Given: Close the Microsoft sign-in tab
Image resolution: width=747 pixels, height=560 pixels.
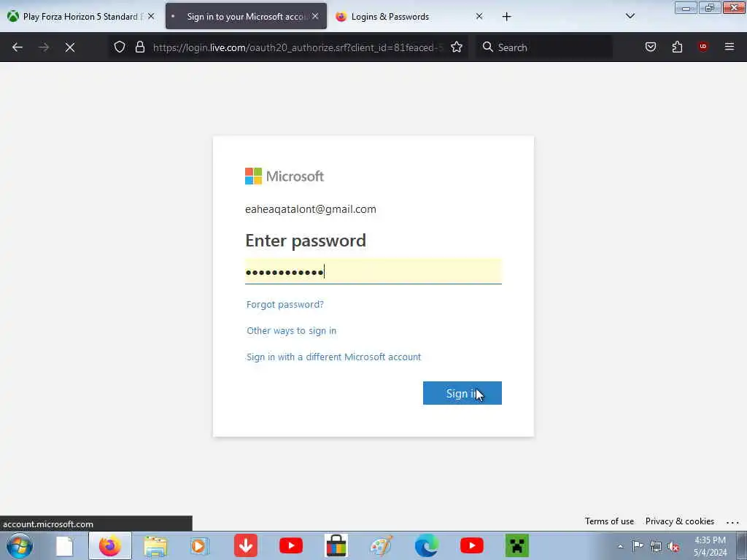Looking at the screenshot, I should point(315,16).
